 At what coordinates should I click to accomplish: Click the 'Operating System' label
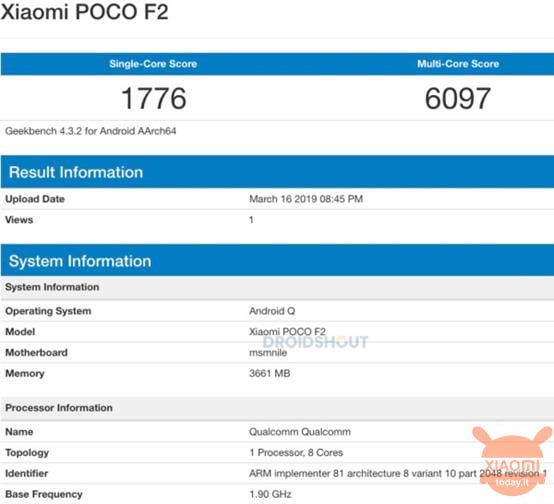pyautogui.click(x=48, y=311)
